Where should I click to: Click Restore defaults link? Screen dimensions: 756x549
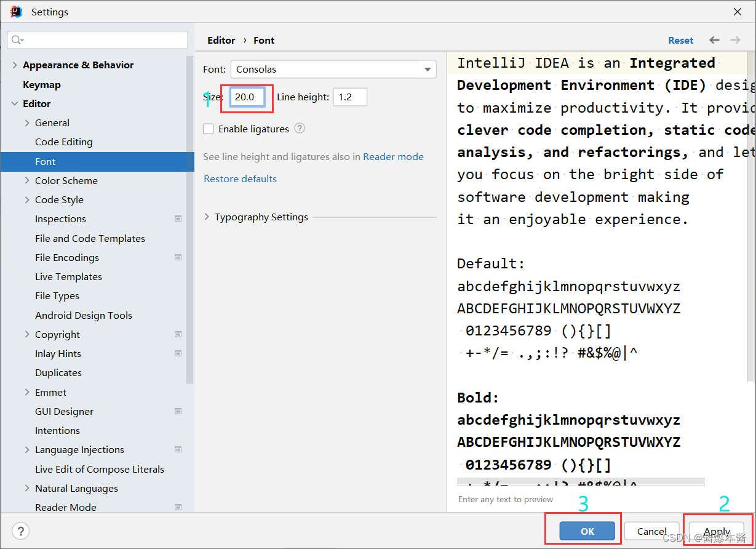(241, 178)
